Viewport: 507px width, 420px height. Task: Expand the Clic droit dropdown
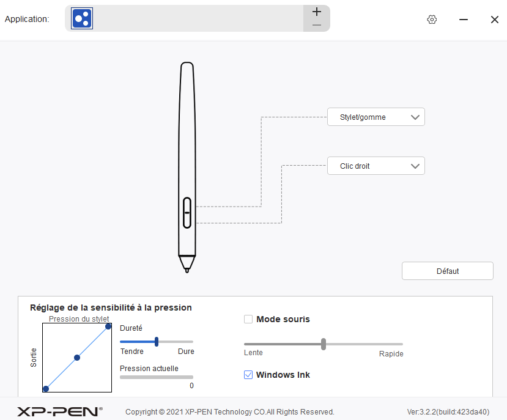(x=376, y=166)
